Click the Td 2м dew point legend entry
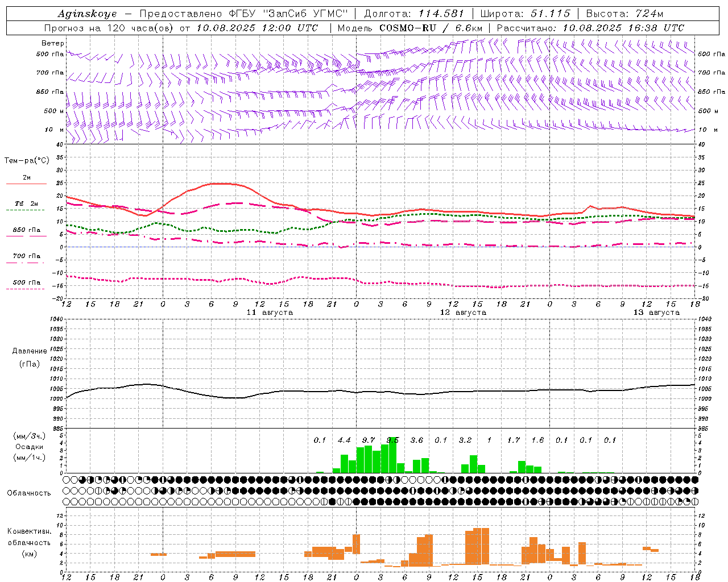The height and width of the screenshot is (582, 728). 26,203
